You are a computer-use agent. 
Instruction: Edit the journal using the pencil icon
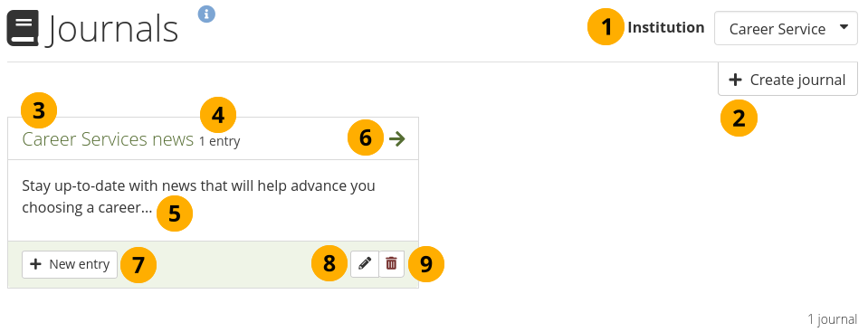click(364, 264)
